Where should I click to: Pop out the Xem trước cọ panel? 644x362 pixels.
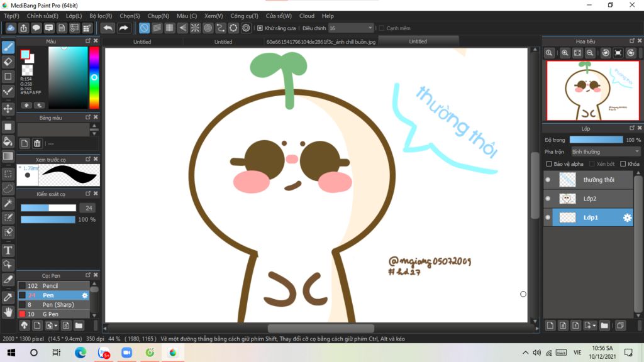pos(88,159)
